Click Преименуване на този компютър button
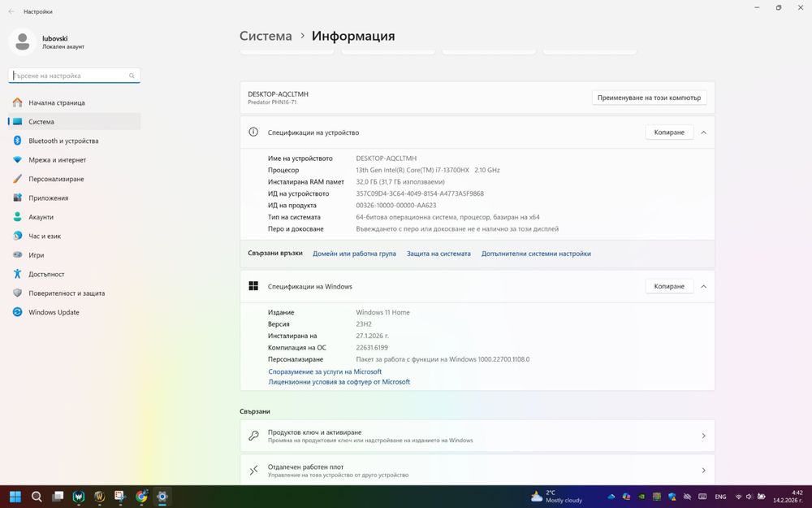Screen dimensions: 812x508 point(649,98)
